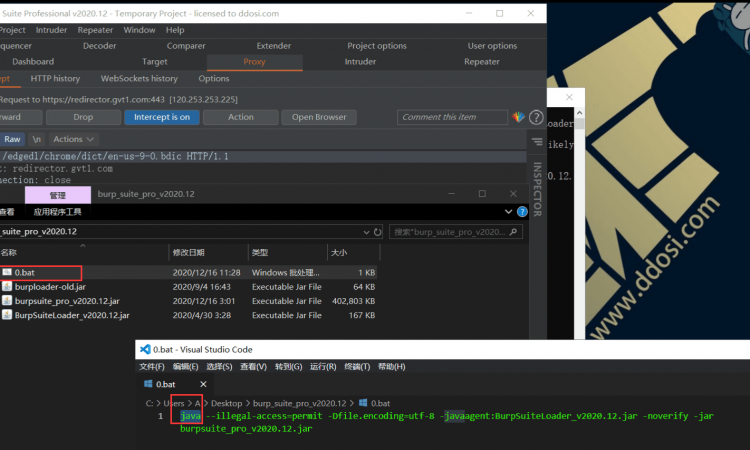Click line number 1 in editor
The image size is (750, 450).
[161, 416]
